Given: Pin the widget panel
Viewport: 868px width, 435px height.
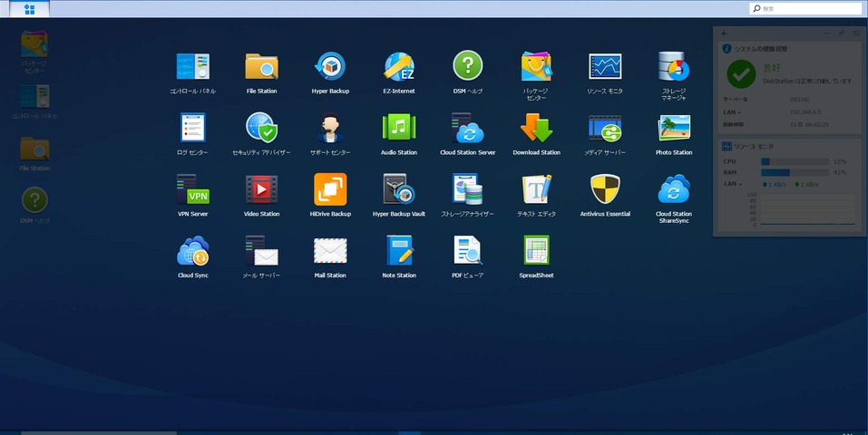Looking at the screenshot, I should click(841, 34).
